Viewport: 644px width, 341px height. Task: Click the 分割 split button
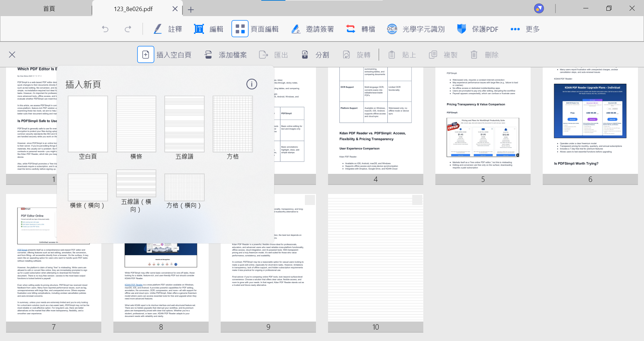click(x=316, y=55)
